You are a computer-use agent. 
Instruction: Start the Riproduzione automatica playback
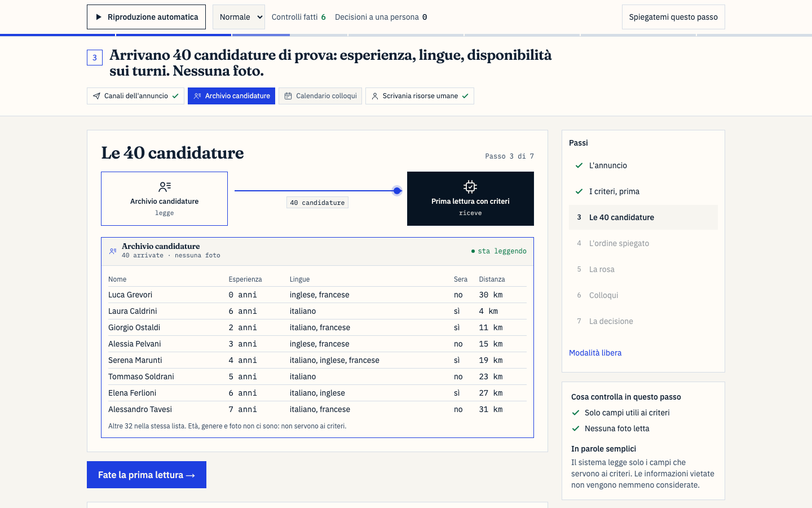[x=146, y=17]
